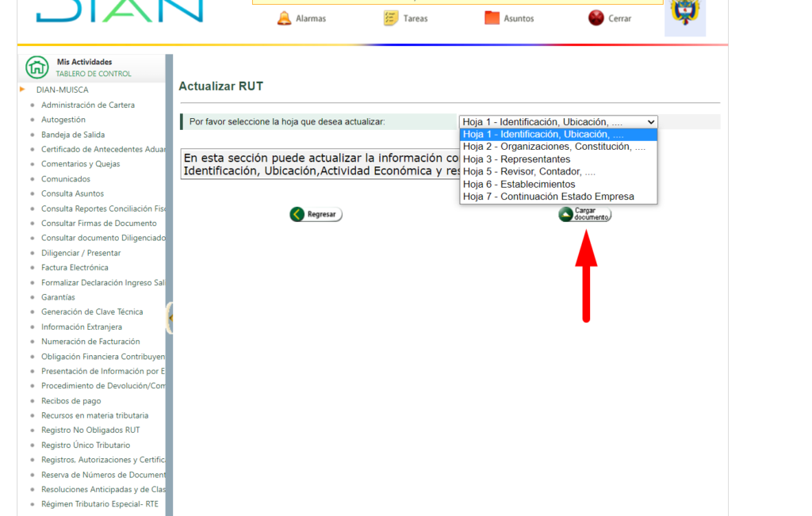
Task: Open Factura Electrónica in the sidebar
Action: point(75,268)
